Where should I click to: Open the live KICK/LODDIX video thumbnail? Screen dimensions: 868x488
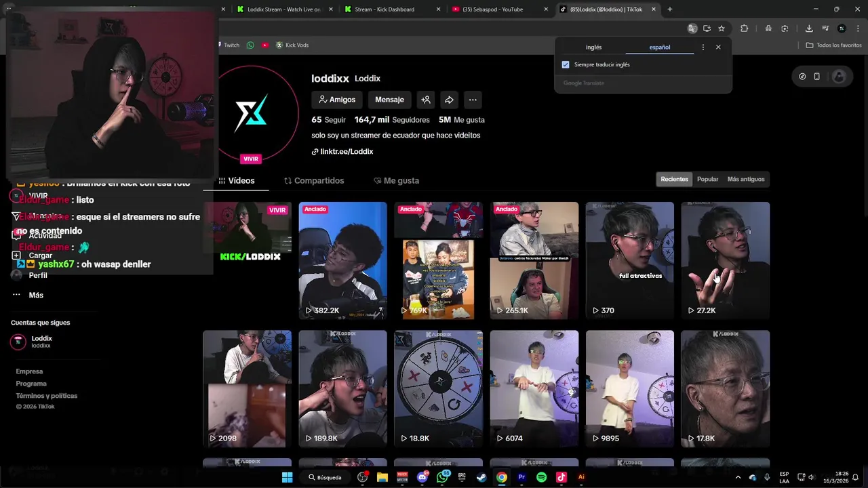tap(248, 260)
